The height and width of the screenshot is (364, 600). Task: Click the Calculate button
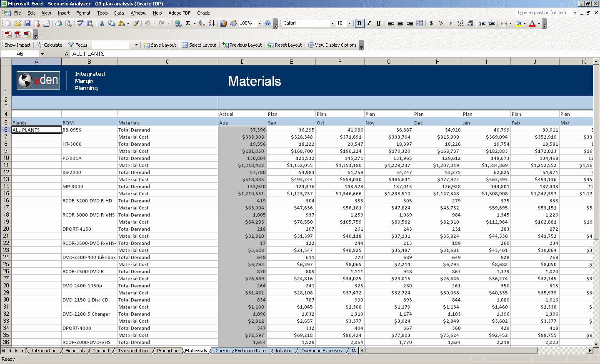[x=49, y=45]
